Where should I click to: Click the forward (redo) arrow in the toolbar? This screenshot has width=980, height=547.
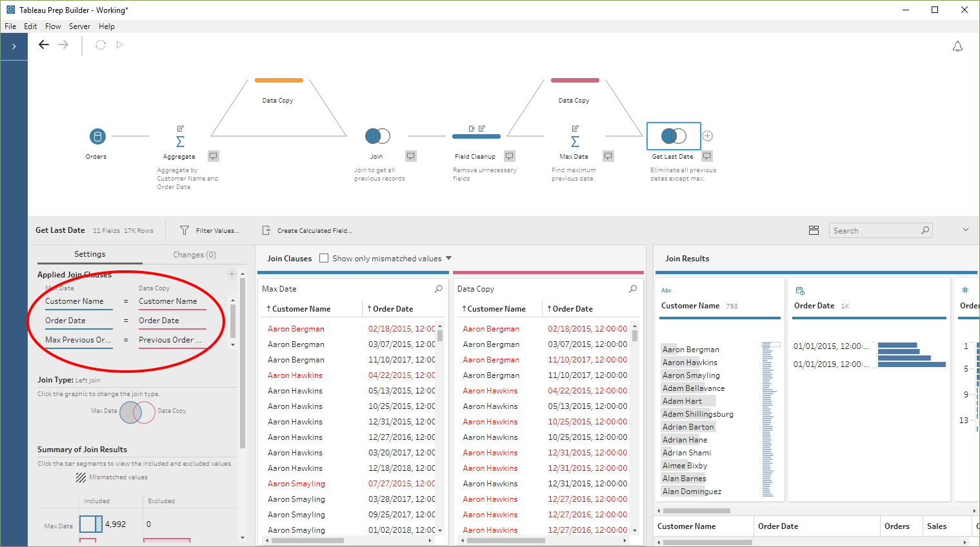click(63, 45)
